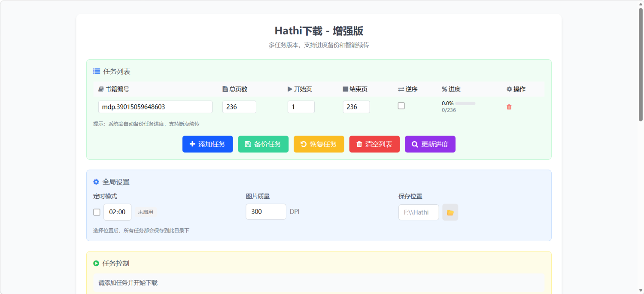The width and height of the screenshot is (644, 294).
Task: Click the total pages field showing 236
Action: (239, 107)
